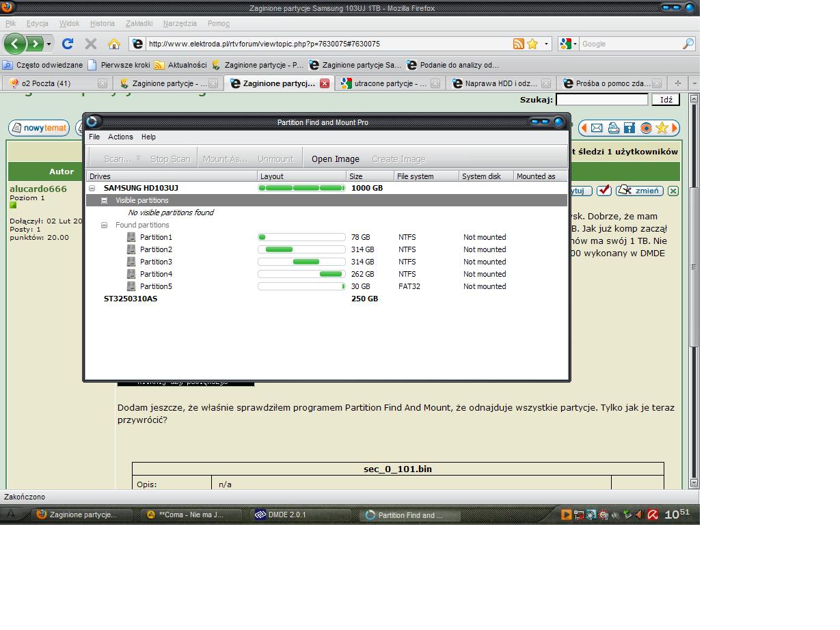This screenshot has height=630, width=840.
Task: Go to the Firefox home page
Action: pos(114,44)
